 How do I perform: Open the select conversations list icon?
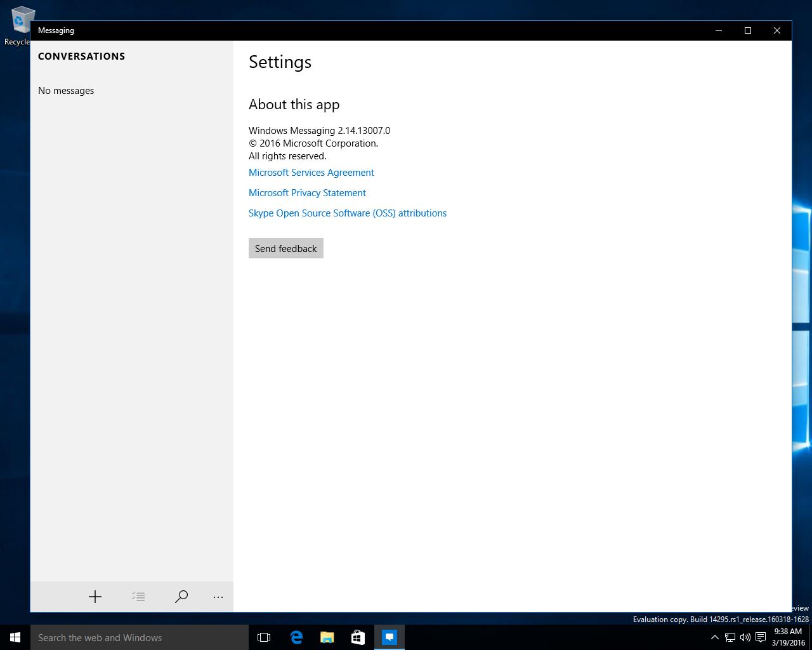point(138,597)
